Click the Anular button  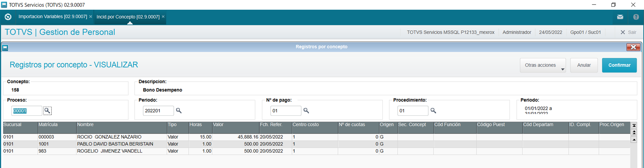[584, 65]
